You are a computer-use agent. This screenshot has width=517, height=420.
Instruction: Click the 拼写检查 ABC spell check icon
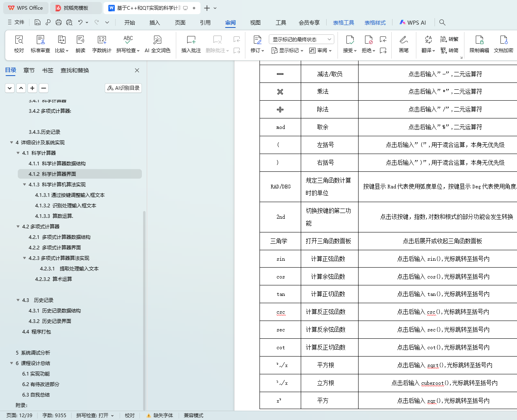coord(128,40)
